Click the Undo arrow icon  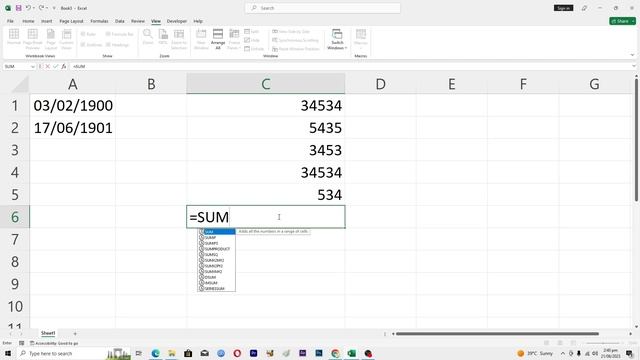pyautogui.click(x=28, y=8)
